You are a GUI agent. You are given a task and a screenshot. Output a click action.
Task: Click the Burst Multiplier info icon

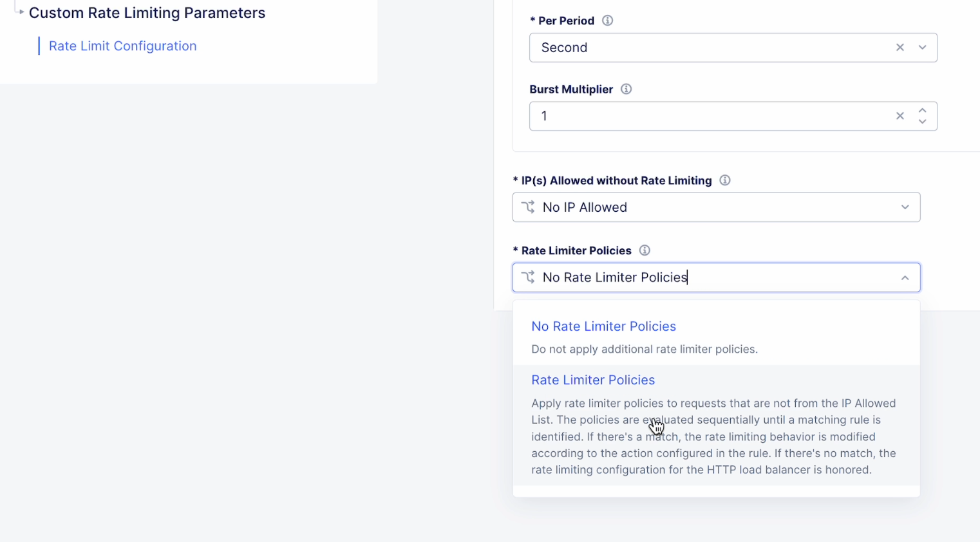[x=625, y=89]
